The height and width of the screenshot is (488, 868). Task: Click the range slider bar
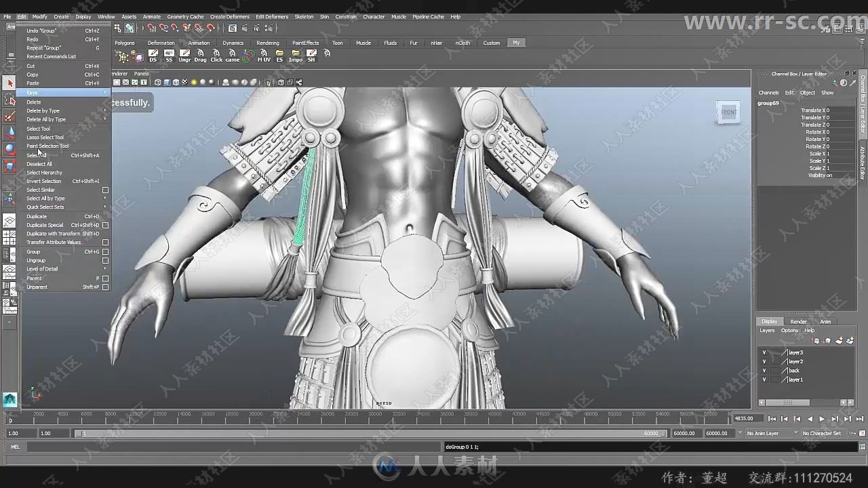coord(371,433)
